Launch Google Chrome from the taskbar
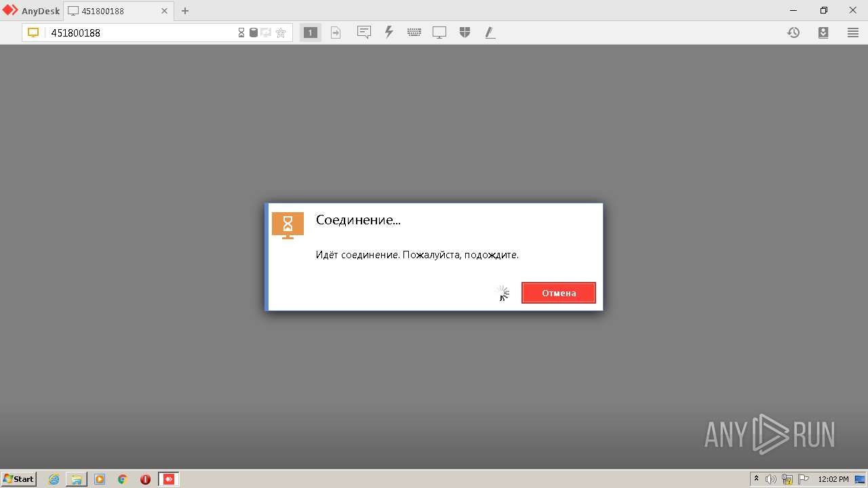The height and width of the screenshot is (488, 868). [123, 479]
